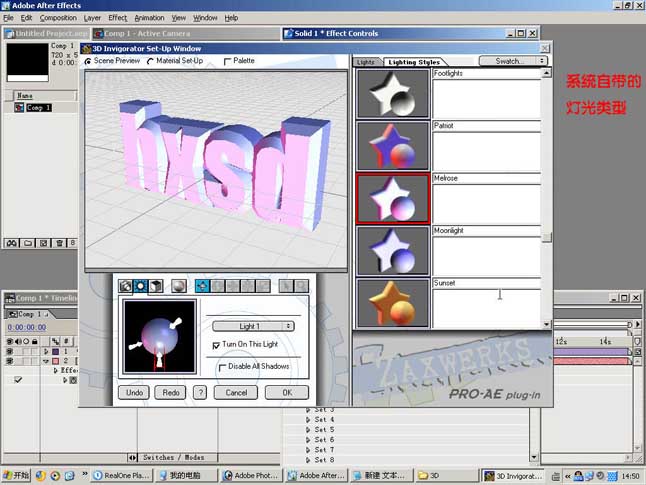Expand the Effects group under layer 2
Screen dimensions: 646x485
[x=56, y=370]
